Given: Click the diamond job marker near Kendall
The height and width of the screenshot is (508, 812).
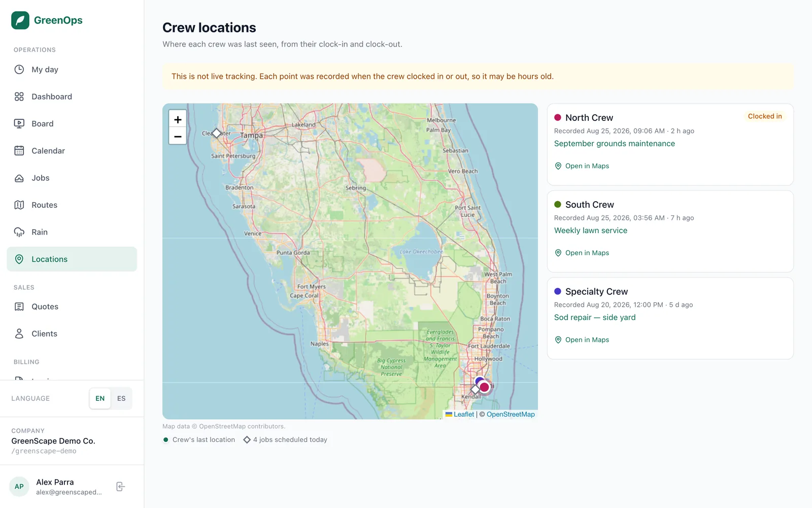Looking at the screenshot, I should point(475,390).
